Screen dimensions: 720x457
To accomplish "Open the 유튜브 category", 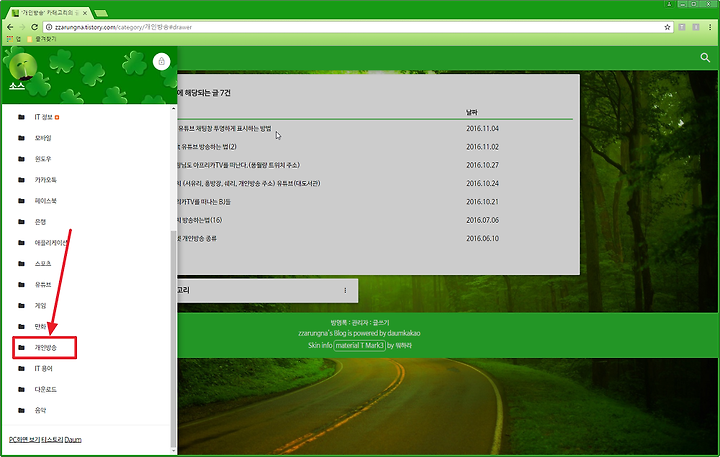I will pyautogui.click(x=43, y=285).
